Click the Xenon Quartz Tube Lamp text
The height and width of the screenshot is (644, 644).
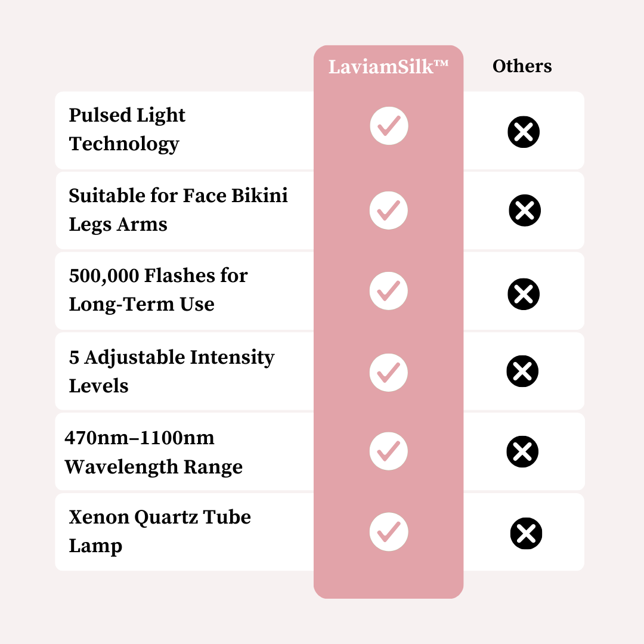pyautogui.click(x=160, y=531)
